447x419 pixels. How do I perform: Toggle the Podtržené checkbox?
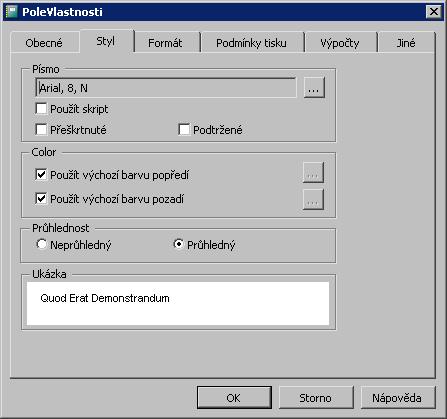coord(184,129)
